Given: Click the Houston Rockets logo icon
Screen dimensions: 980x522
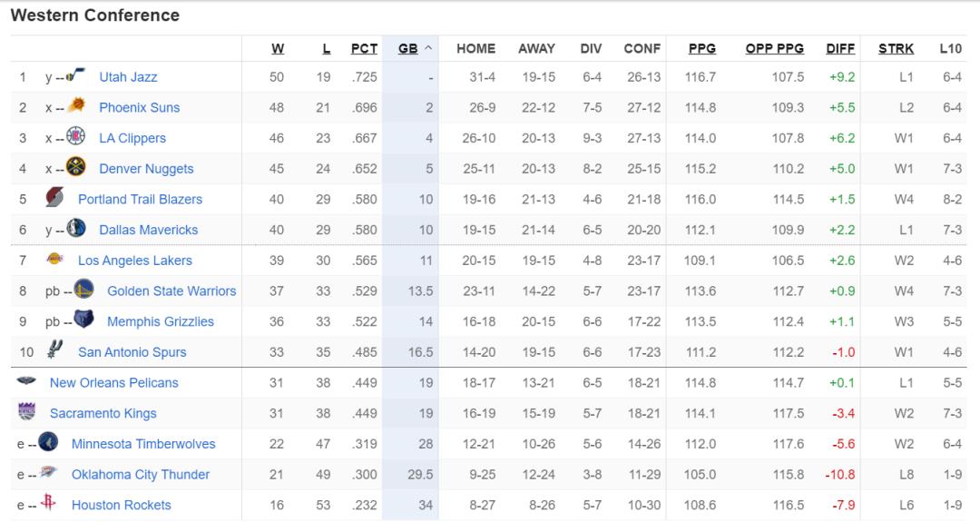Looking at the screenshot, I should tap(48, 504).
